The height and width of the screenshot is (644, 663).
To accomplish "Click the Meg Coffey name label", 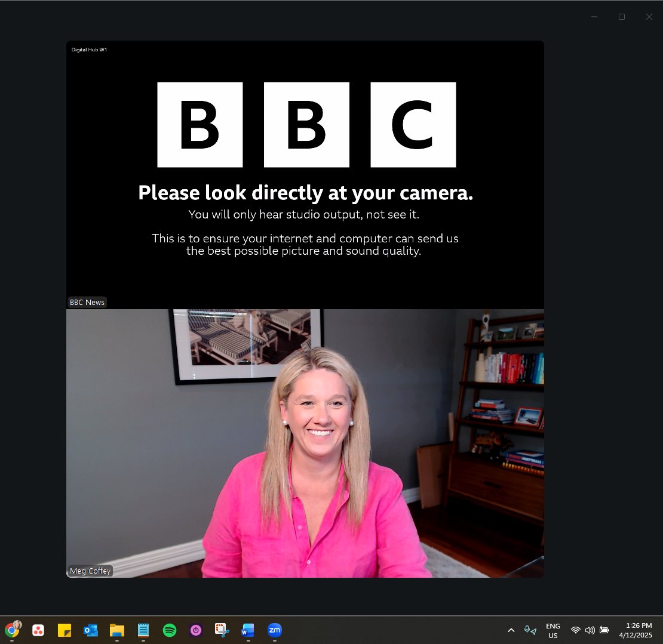I will pos(90,571).
